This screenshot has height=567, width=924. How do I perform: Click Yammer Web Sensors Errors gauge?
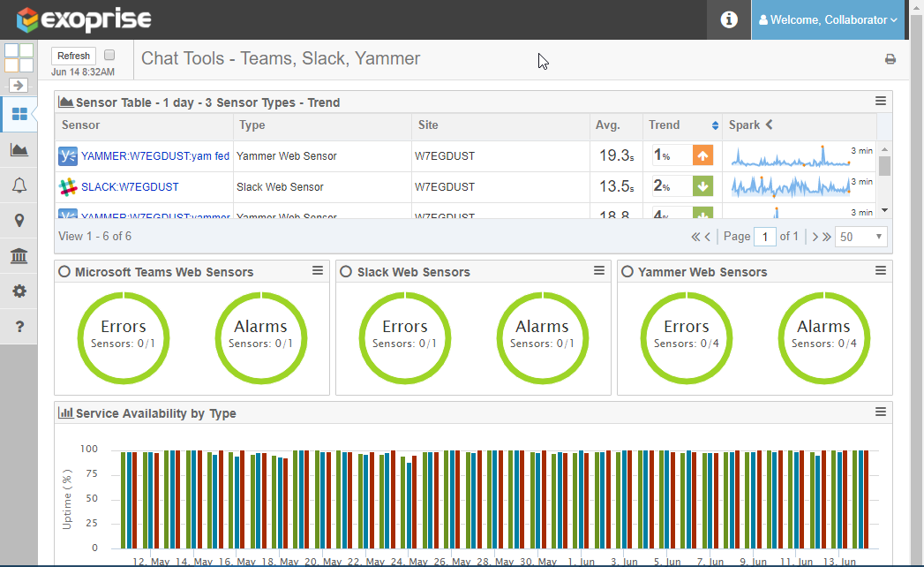pos(687,338)
